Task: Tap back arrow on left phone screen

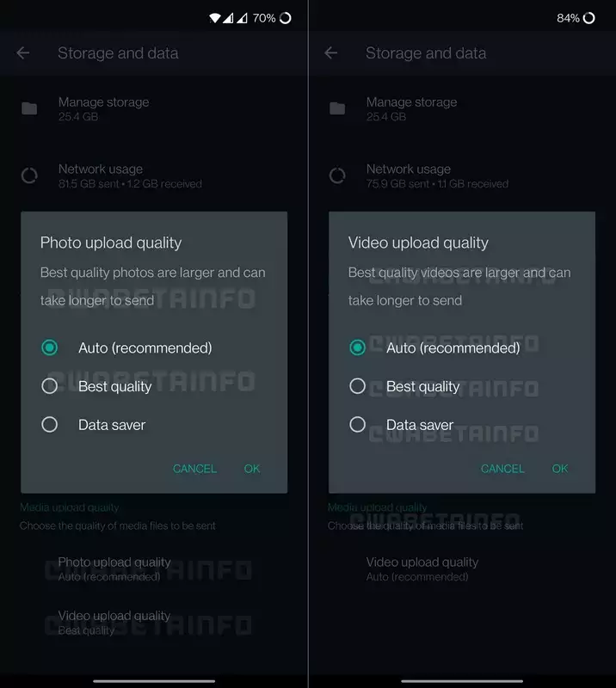Action: (x=23, y=53)
